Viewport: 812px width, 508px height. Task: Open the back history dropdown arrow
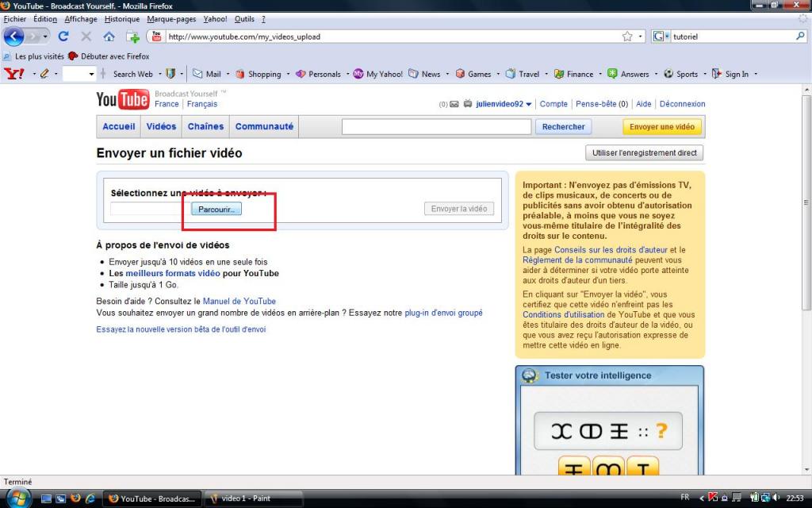pos(45,37)
